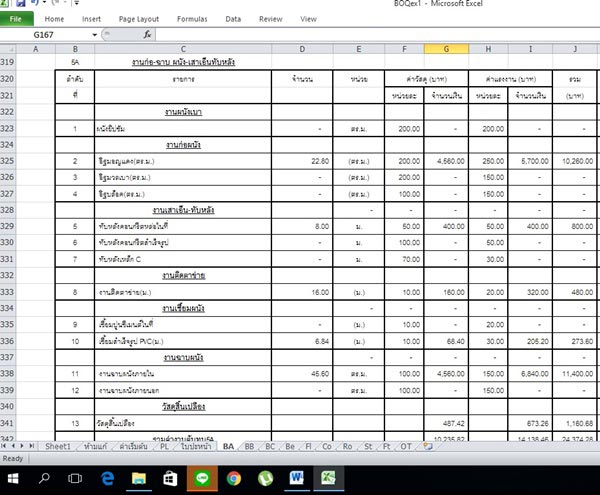Screen dimensions: 600x495
Task: Select column E header
Action: tap(359, 49)
